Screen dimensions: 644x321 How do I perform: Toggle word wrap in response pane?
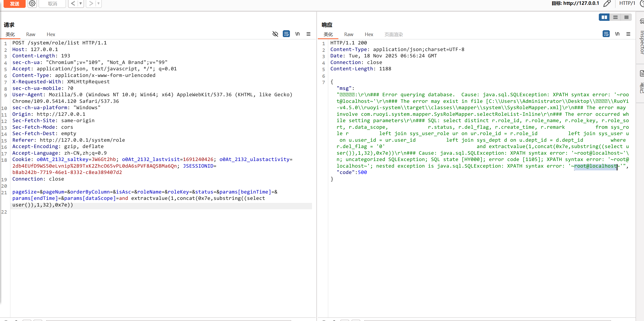(606, 34)
